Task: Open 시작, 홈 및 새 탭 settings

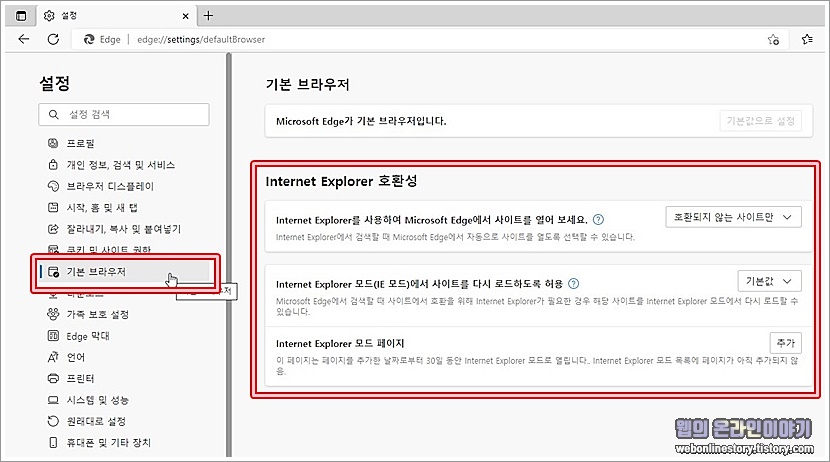Action: [x=102, y=207]
